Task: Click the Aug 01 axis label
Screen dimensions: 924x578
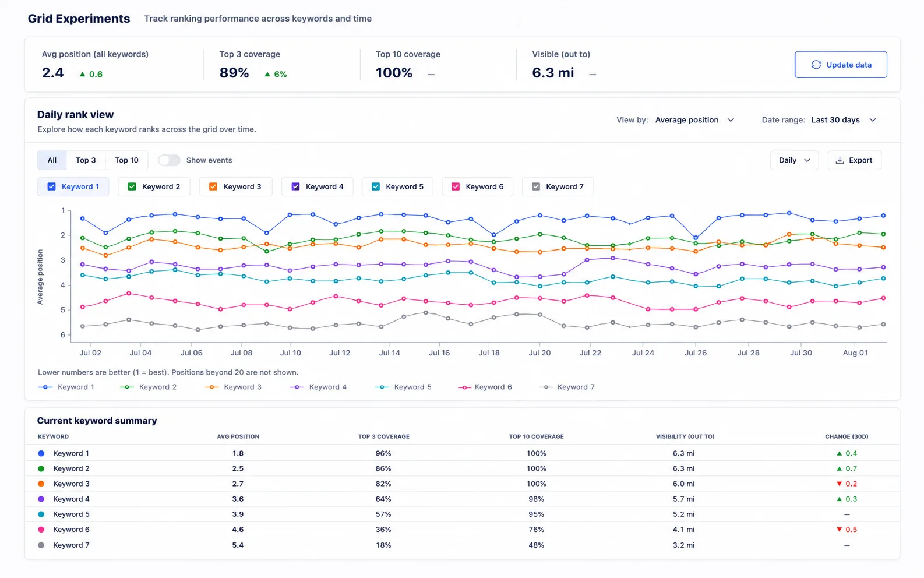Action: pos(855,353)
